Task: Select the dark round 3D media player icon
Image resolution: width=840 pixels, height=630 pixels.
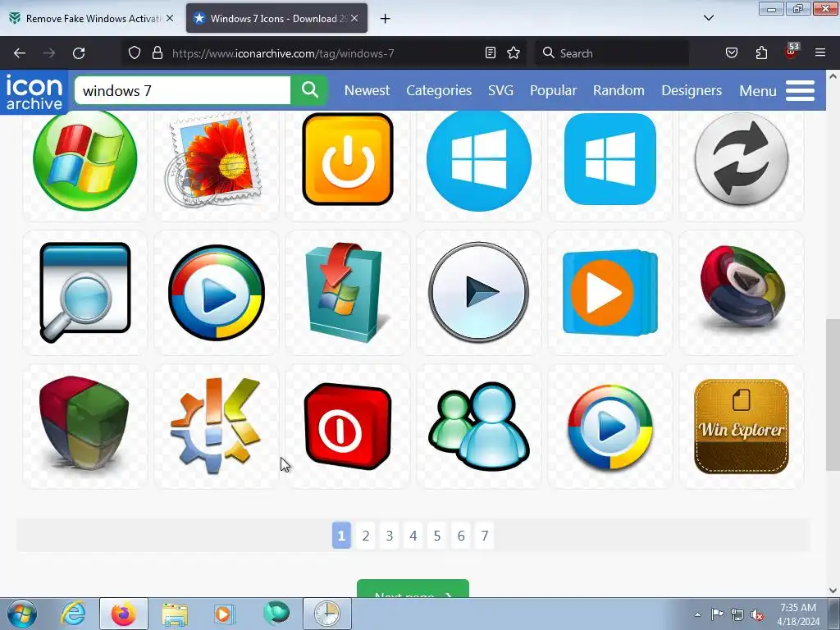Action: [x=742, y=286]
